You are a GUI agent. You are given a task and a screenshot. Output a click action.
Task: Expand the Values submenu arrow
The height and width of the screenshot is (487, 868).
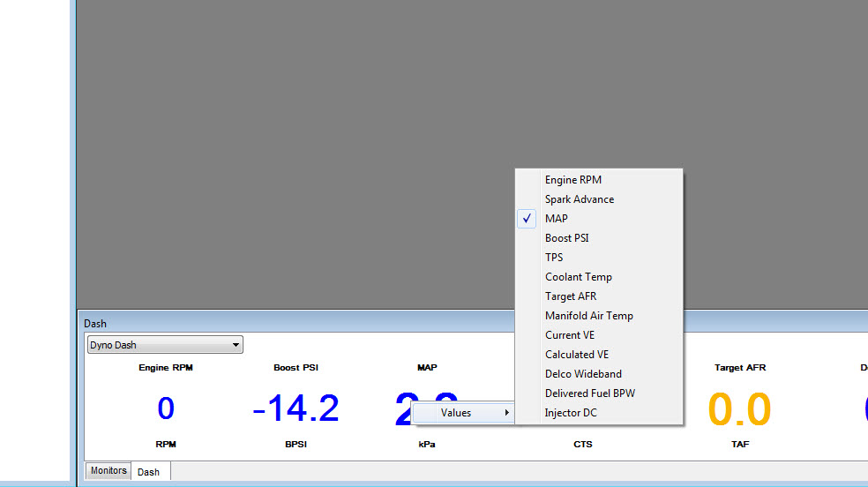coord(506,413)
